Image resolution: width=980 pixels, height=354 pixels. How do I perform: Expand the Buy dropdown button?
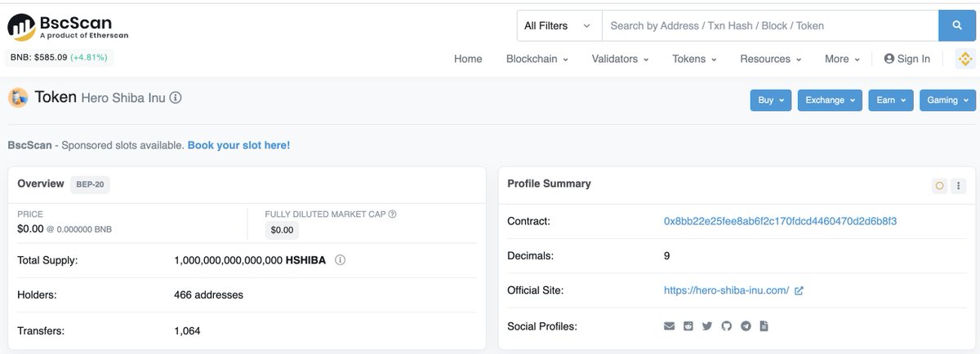771,100
